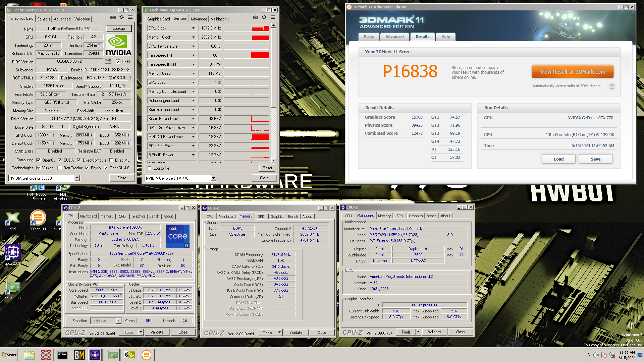Viewport: 644px width, 362px height.
Task: Open the hamburger menu in GPU-Z Graphics Card window
Action: (130, 17)
